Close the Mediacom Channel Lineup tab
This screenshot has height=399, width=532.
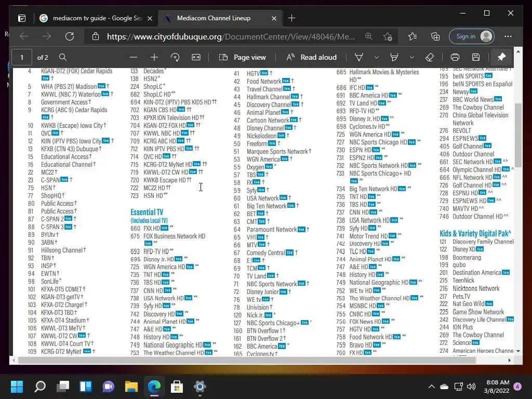(274, 18)
